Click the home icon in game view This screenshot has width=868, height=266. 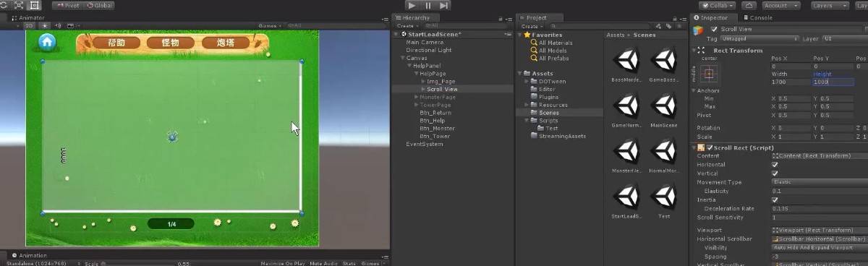click(x=48, y=42)
